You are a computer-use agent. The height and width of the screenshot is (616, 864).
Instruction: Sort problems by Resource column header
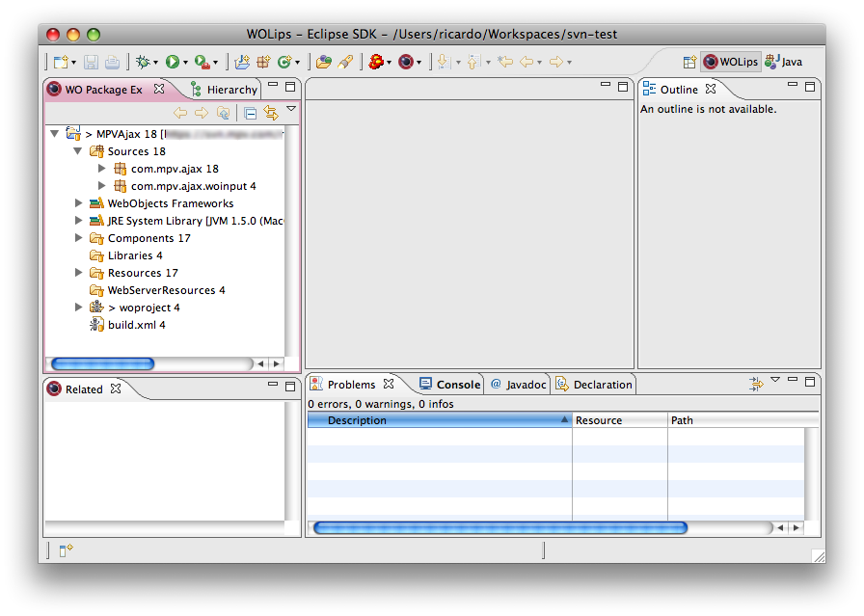coord(620,420)
